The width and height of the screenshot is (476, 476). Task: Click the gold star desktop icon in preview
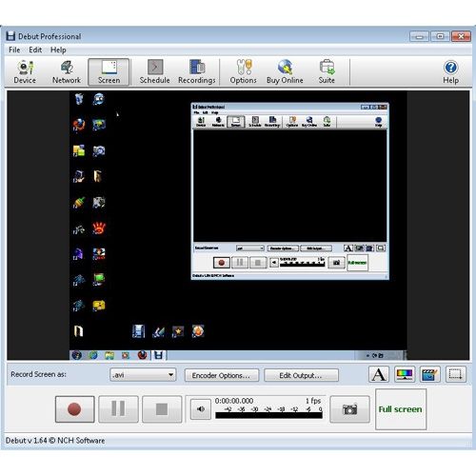pos(178,331)
